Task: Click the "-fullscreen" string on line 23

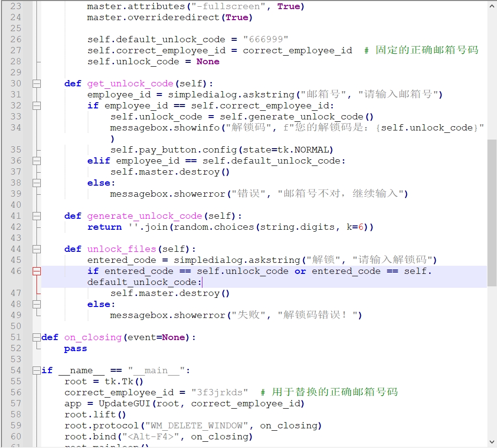Action: click(x=228, y=6)
